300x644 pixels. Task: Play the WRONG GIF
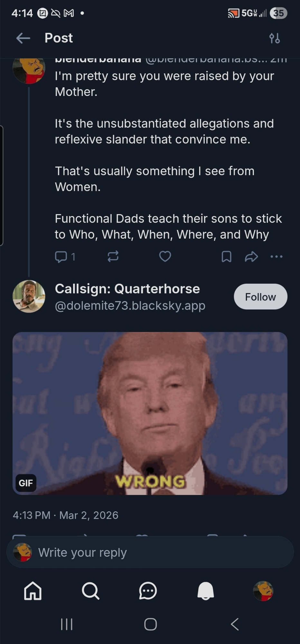point(150,413)
